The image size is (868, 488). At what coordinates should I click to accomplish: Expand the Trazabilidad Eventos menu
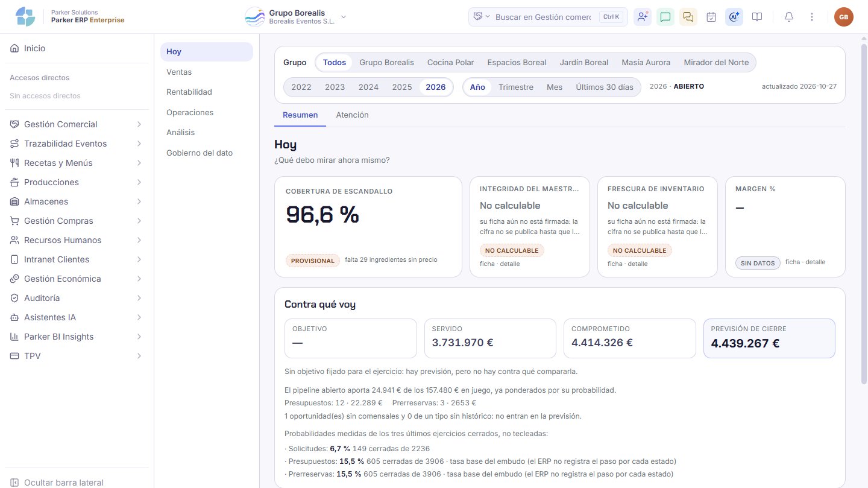[x=77, y=144]
